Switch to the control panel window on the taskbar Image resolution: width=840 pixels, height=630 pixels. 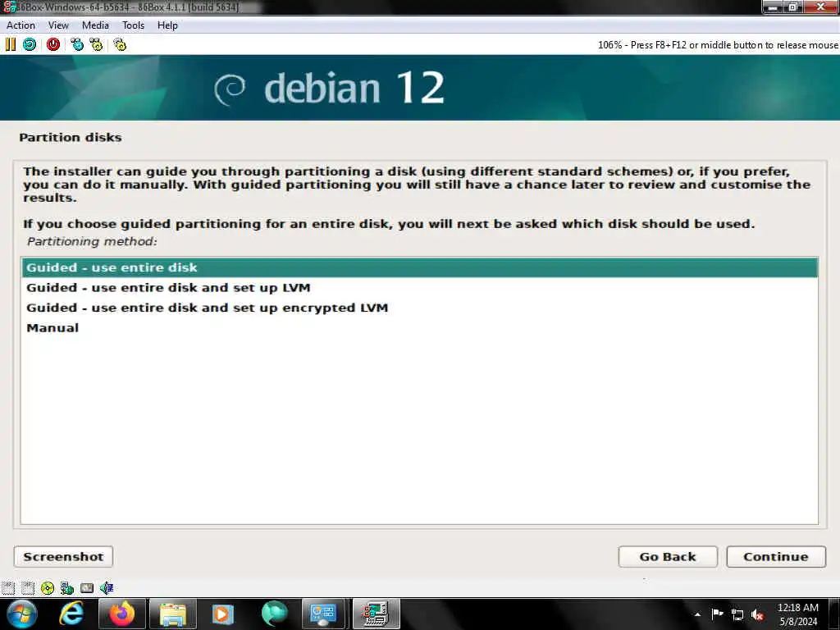323,614
